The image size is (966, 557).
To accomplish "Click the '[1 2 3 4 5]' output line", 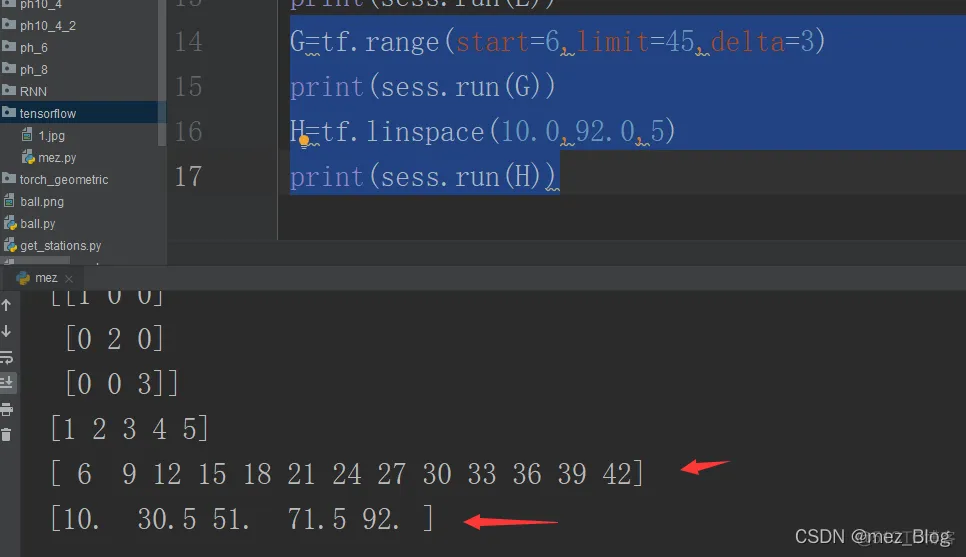I will [130, 429].
